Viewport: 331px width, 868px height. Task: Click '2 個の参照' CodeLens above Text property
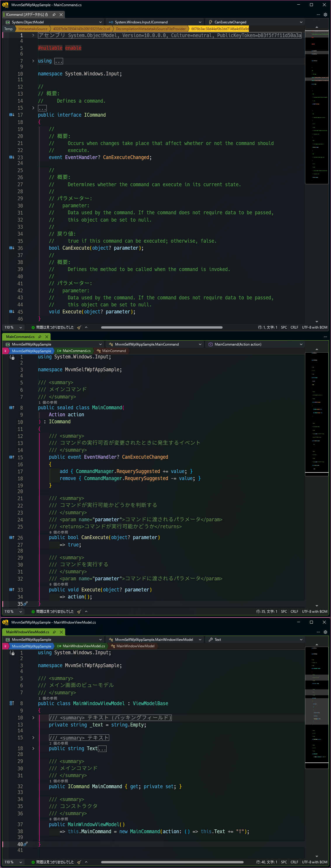pyautogui.click(x=59, y=743)
